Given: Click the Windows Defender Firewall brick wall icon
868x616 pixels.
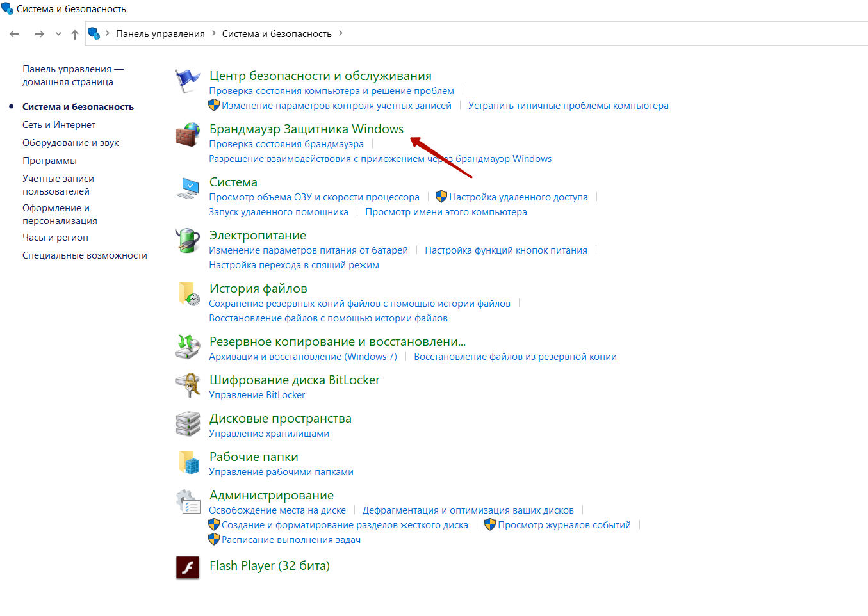Looking at the screenshot, I should pyautogui.click(x=188, y=134).
